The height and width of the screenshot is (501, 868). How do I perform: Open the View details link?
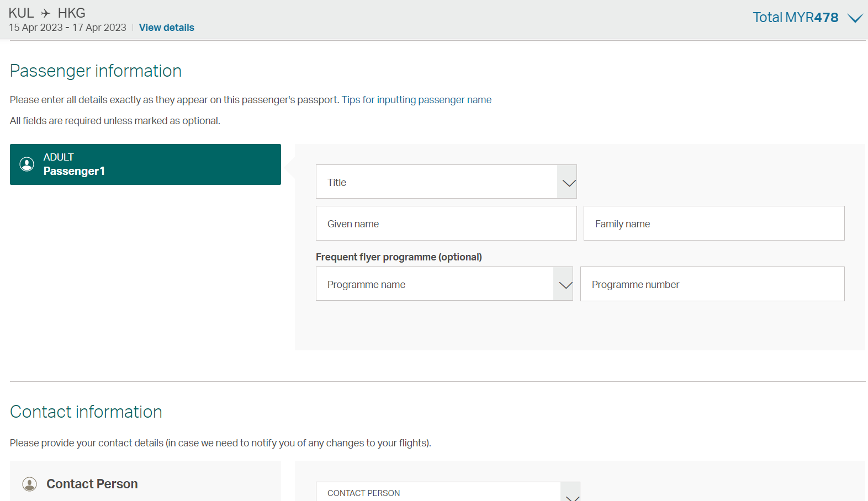coord(167,28)
